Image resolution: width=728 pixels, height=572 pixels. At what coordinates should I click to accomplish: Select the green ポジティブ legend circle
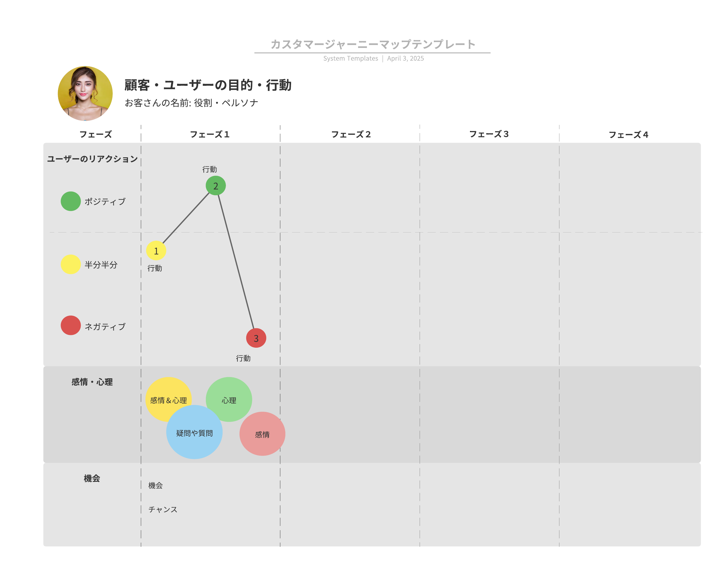click(71, 201)
